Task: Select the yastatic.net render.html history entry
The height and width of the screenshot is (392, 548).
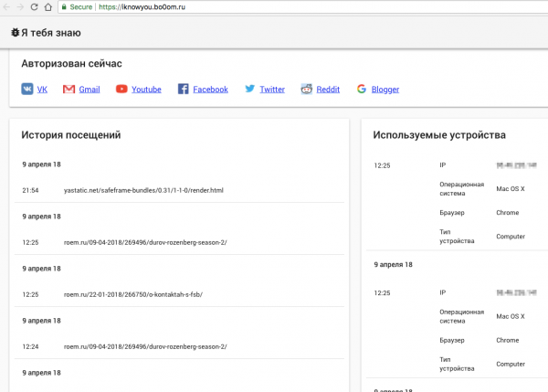Action: click(x=179, y=190)
